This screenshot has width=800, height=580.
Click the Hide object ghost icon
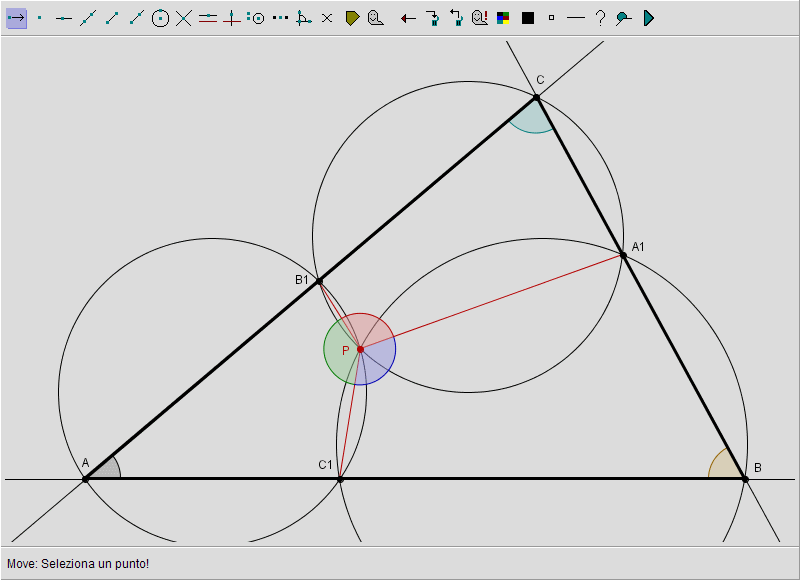[x=375, y=18]
